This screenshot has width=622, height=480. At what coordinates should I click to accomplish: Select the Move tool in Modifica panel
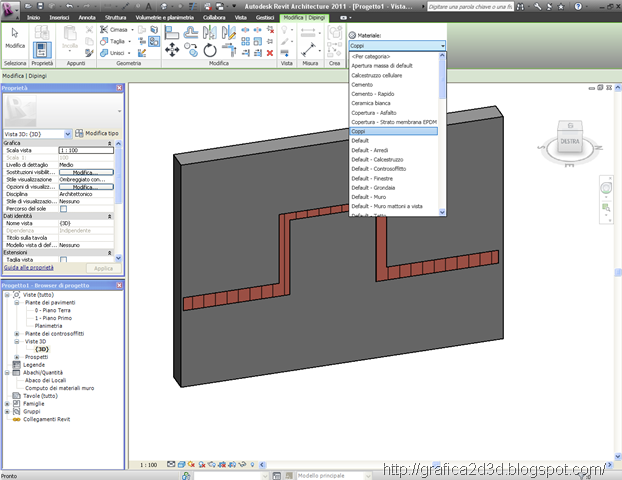click(172, 49)
